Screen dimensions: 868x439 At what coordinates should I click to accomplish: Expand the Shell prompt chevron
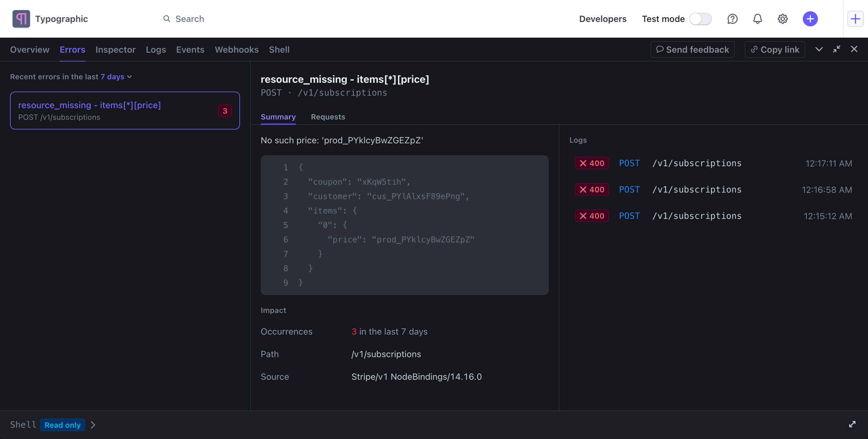[93, 425]
